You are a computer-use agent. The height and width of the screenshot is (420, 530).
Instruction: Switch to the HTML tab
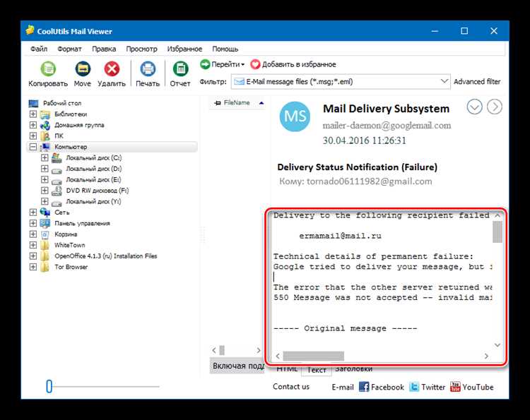click(287, 369)
